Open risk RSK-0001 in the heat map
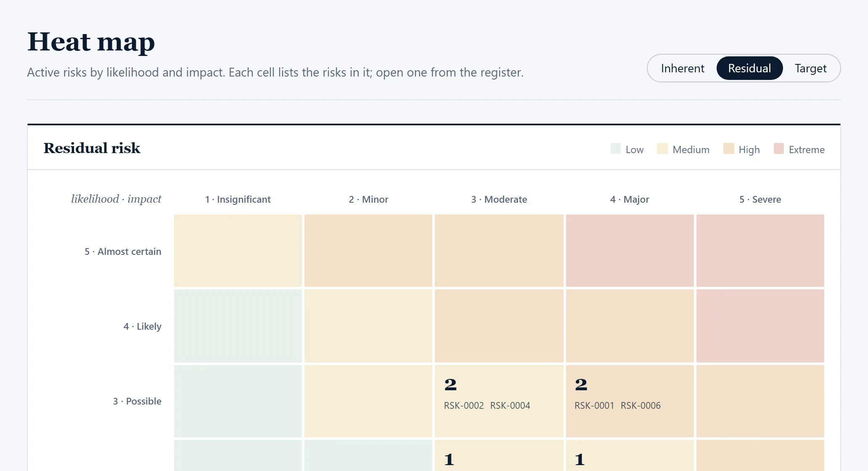 [594, 405]
